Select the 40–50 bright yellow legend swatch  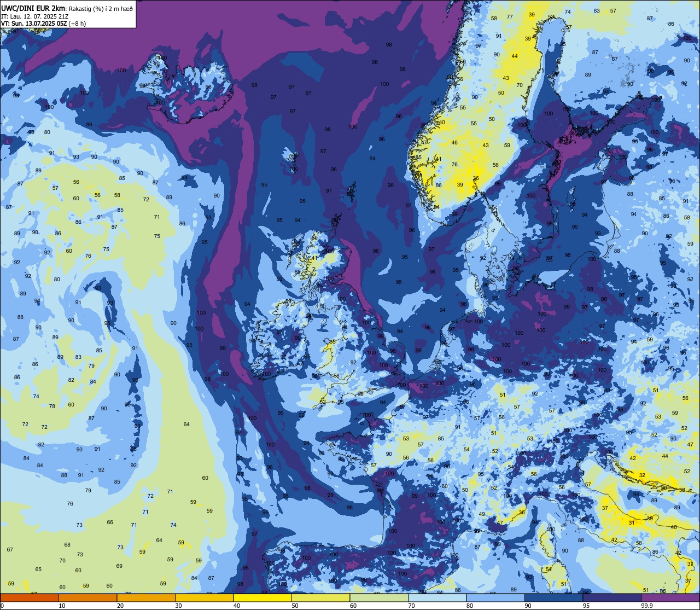(x=262, y=597)
